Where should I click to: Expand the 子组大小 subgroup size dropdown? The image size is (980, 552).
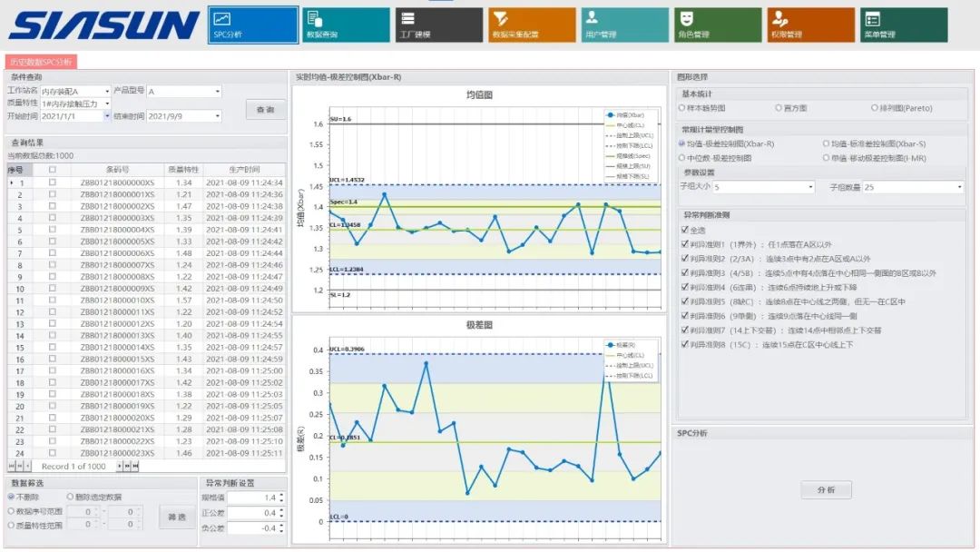pyautogui.click(x=810, y=187)
